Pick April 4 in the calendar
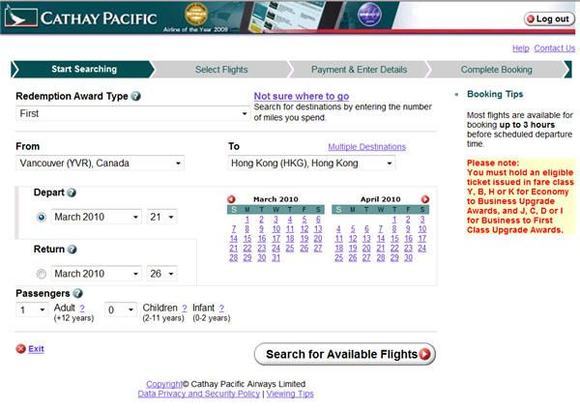 click(x=338, y=229)
